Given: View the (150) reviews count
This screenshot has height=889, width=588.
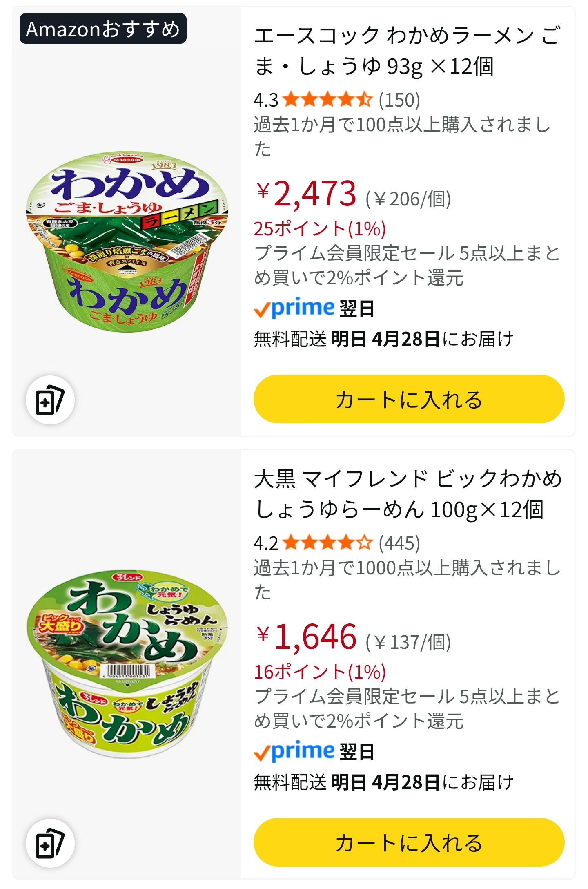Looking at the screenshot, I should [399, 101].
